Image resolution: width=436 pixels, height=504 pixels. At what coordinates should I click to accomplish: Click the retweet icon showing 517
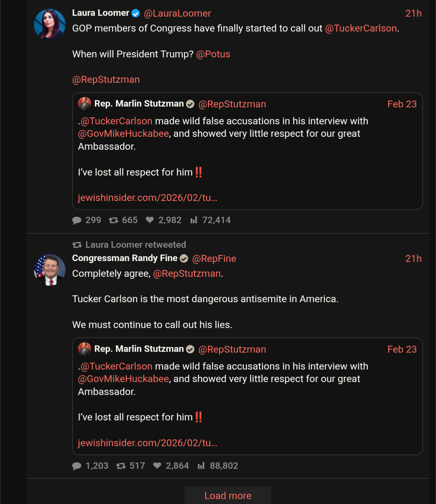(x=121, y=466)
